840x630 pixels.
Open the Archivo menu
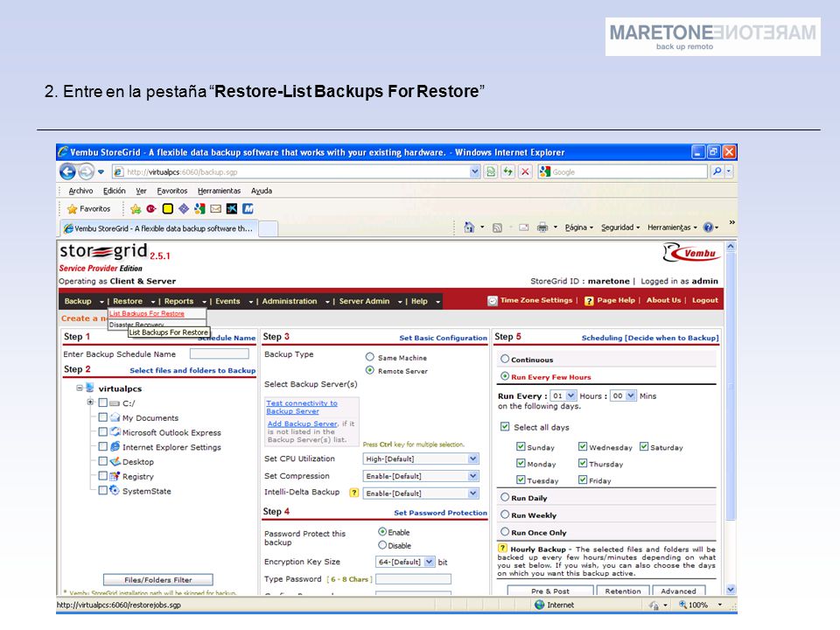pos(80,191)
